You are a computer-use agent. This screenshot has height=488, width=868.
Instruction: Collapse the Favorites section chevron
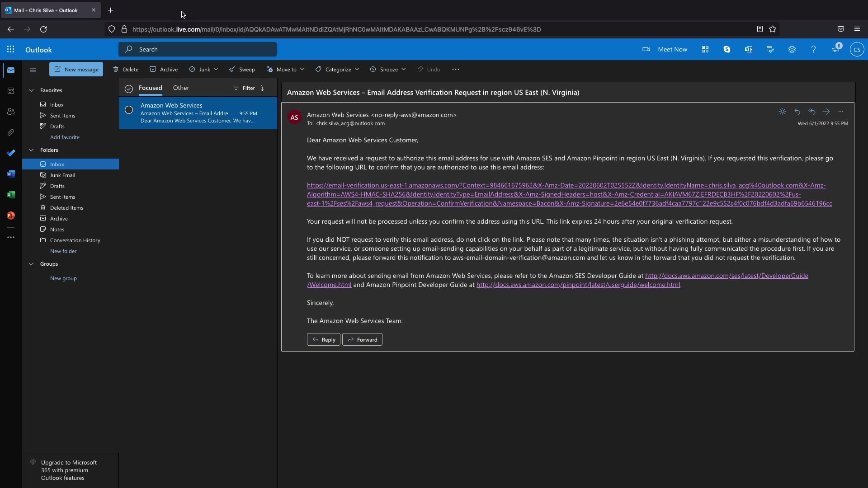pyautogui.click(x=31, y=90)
